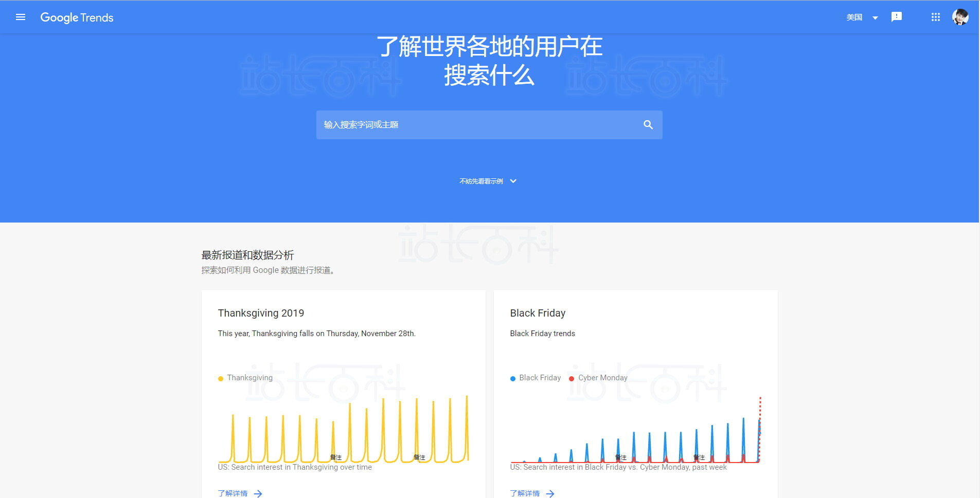Expand 不妨先看看示例 examples section

pos(488,181)
